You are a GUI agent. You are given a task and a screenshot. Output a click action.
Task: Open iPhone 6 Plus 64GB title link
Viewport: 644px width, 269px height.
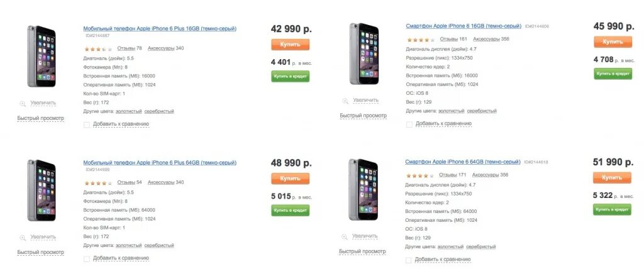[x=160, y=163]
